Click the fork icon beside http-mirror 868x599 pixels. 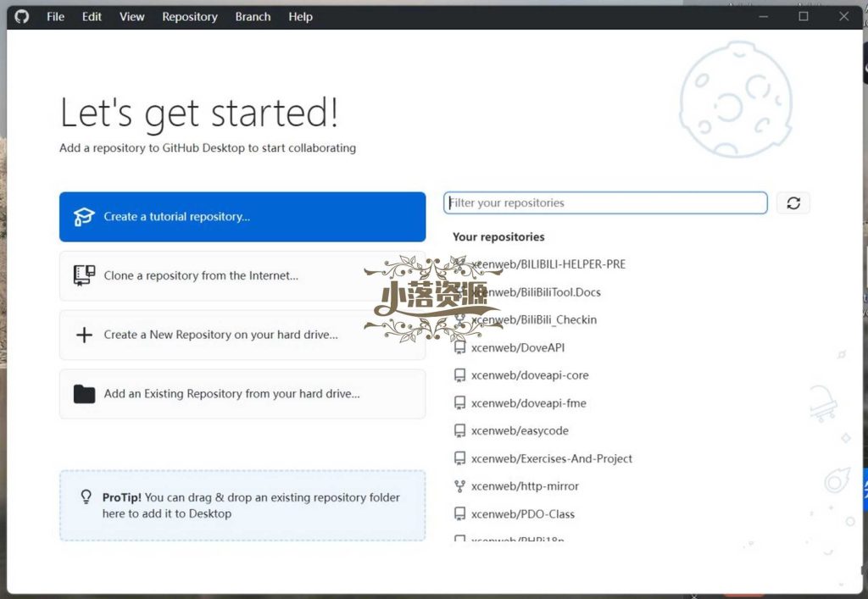459,486
